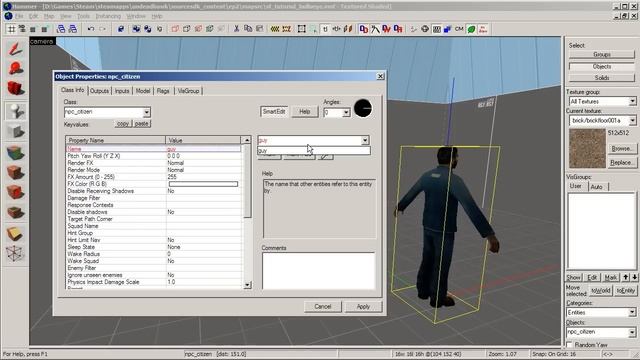
Task: Select the Block tool
Action: pos(16,131)
